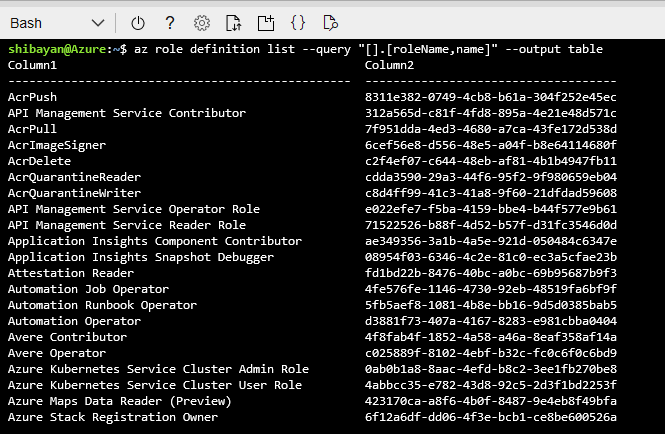Viewport: 665px width, 434px height.
Task: Click GUID c8d4ff99-41c3-41a8-9f60-21dfdad59608
Action: click(x=491, y=193)
